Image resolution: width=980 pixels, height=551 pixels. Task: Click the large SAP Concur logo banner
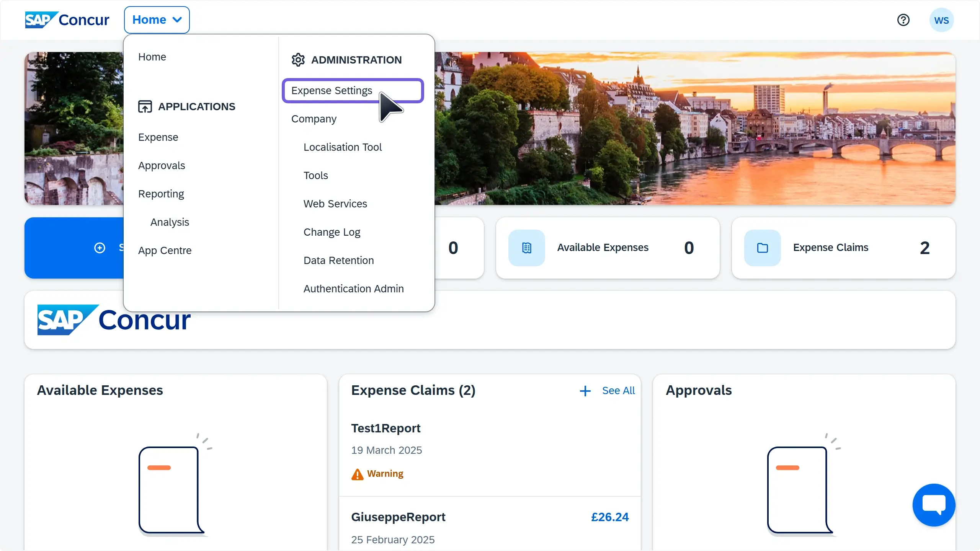[114, 320]
